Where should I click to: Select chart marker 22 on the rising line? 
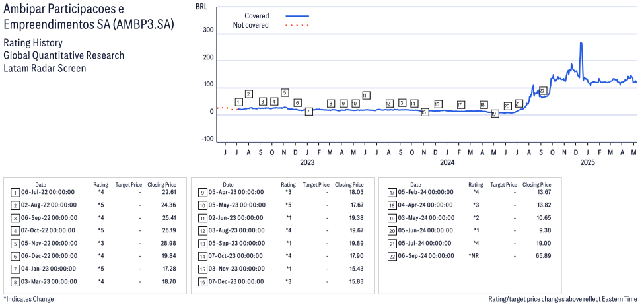[543, 90]
